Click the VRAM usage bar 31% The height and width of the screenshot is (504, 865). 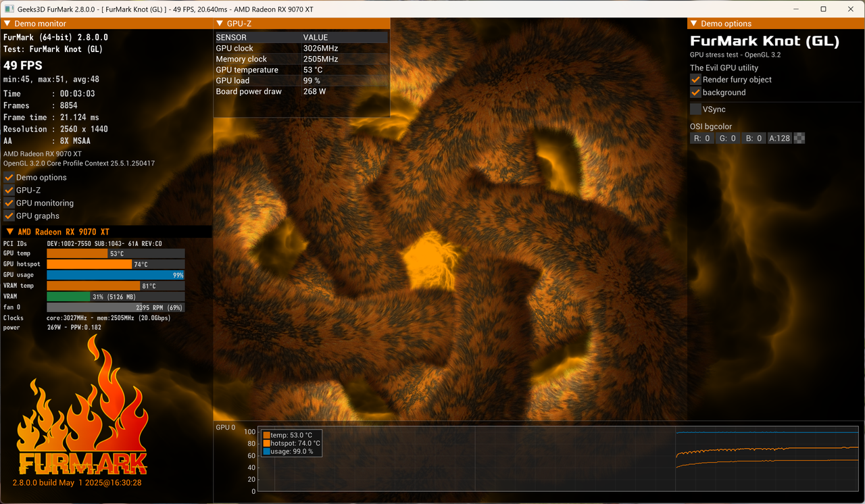point(116,297)
